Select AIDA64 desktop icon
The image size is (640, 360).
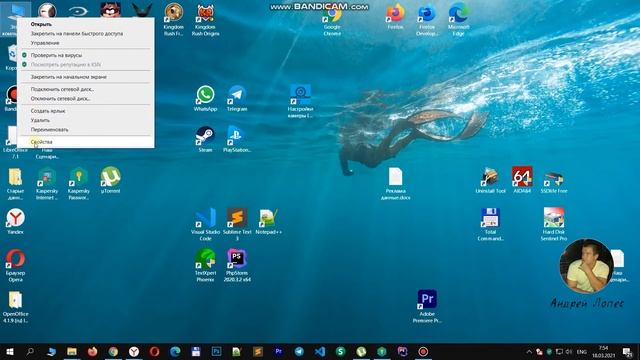522,180
